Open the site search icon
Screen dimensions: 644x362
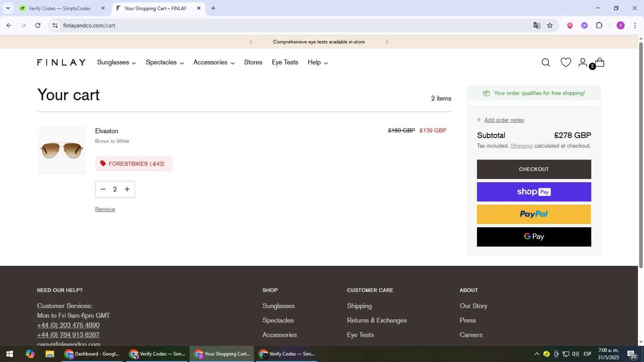pyautogui.click(x=546, y=63)
